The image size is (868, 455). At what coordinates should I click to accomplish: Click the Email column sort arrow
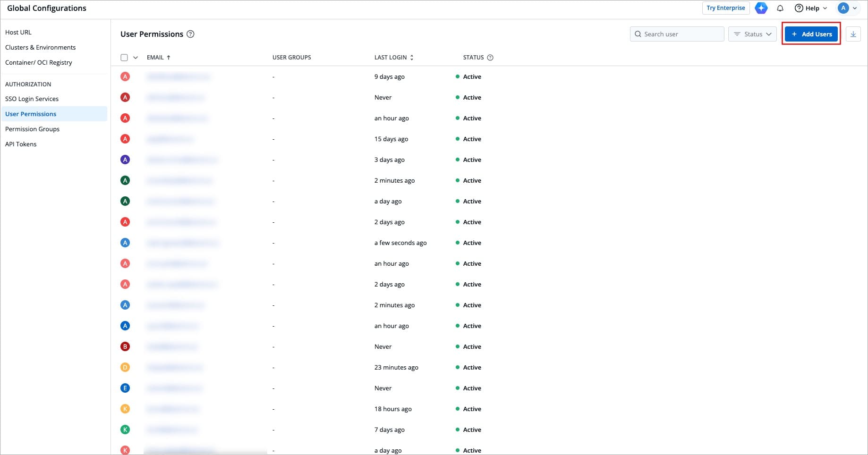click(169, 58)
